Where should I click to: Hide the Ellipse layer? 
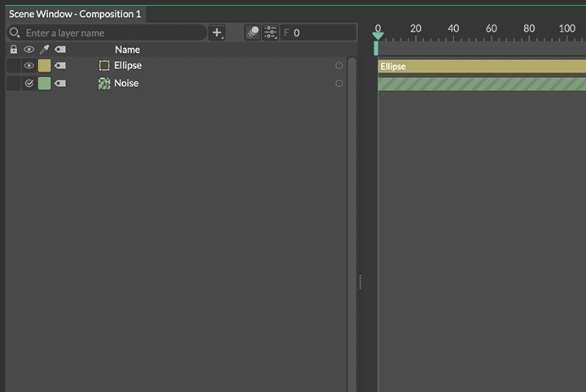(29, 66)
